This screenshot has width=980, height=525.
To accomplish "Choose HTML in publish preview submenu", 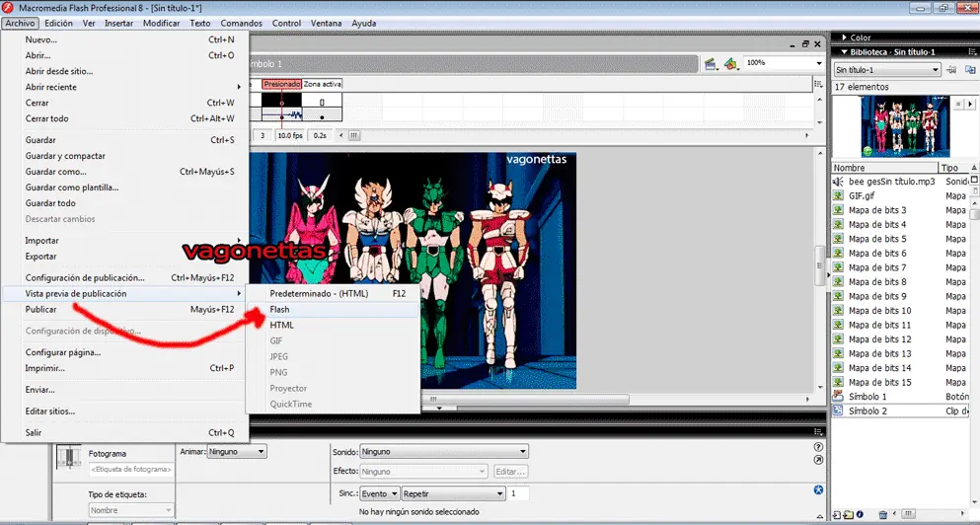I will click(333, 325).
